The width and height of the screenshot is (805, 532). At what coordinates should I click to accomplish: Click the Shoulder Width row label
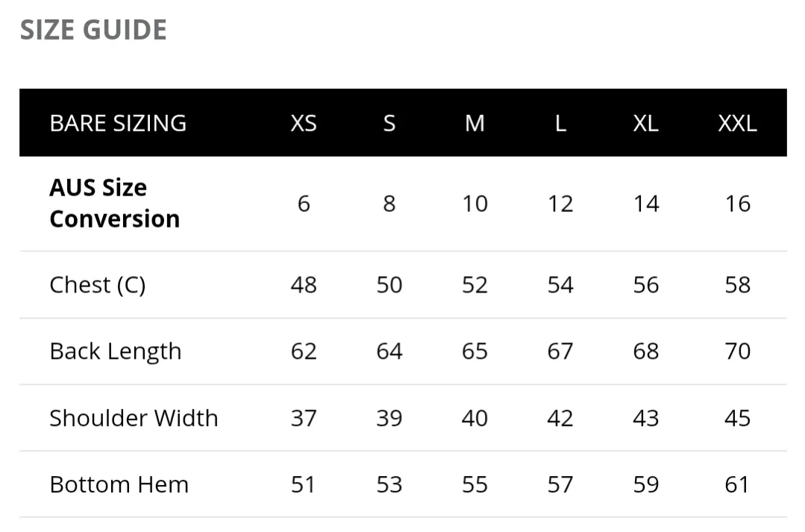pyautogui.click(x=134, y=418)
